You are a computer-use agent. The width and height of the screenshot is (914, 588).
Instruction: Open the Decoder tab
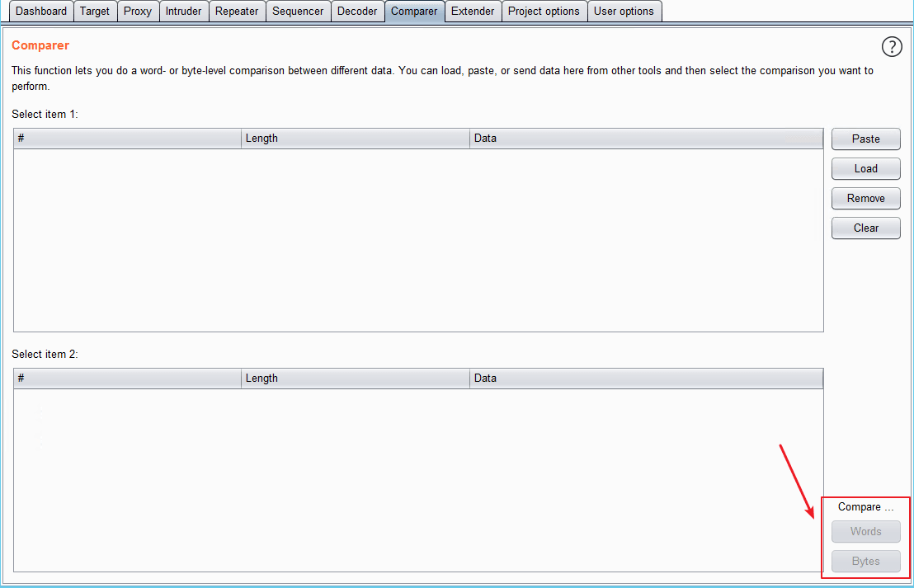click(x=357, y=11)
